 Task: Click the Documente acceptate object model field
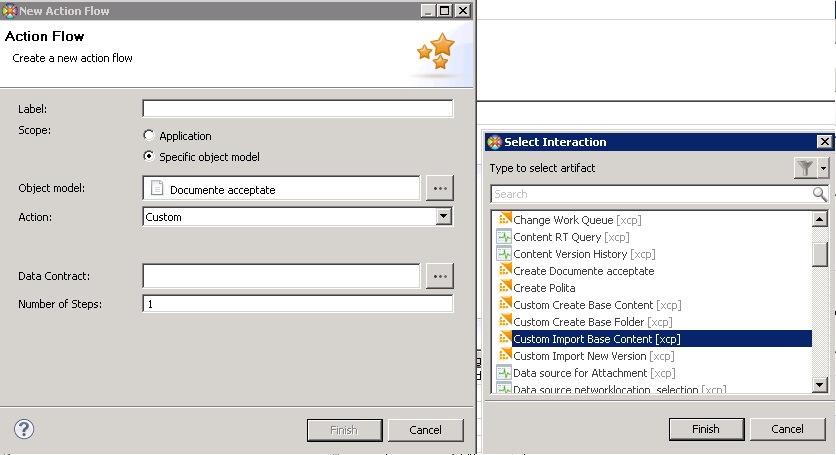coord(281,188)
